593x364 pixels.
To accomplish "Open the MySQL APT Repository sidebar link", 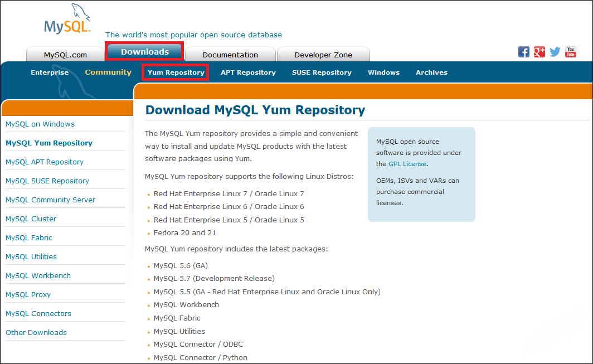I will (45, 162).
